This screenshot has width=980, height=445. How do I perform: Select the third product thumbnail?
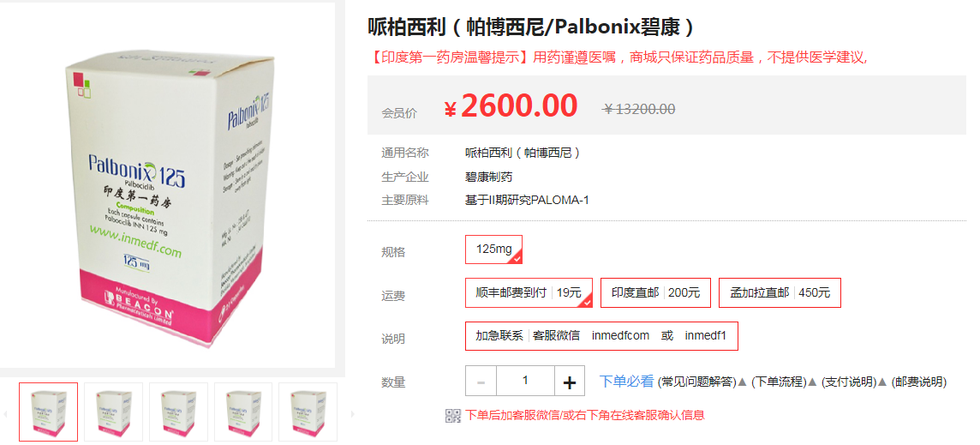coord(178,412)
